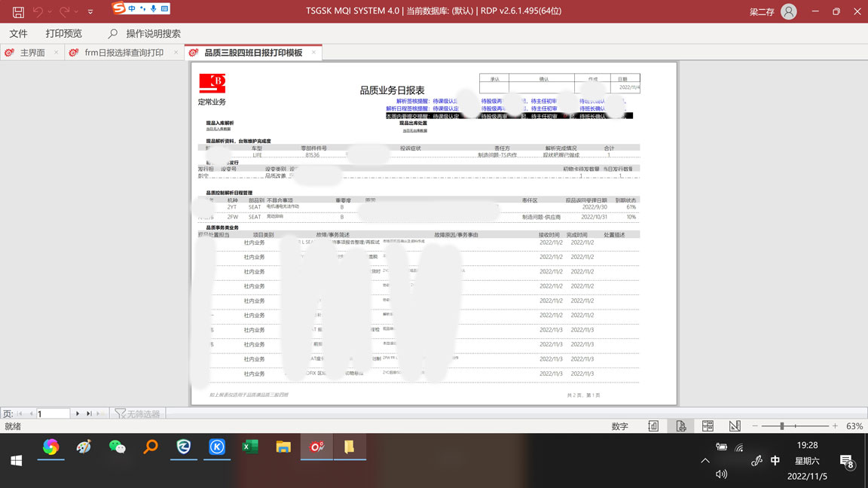Open the Sogou input soft keyboard icon
Viewport: 868px width, 488px height.
pos(164,8)
